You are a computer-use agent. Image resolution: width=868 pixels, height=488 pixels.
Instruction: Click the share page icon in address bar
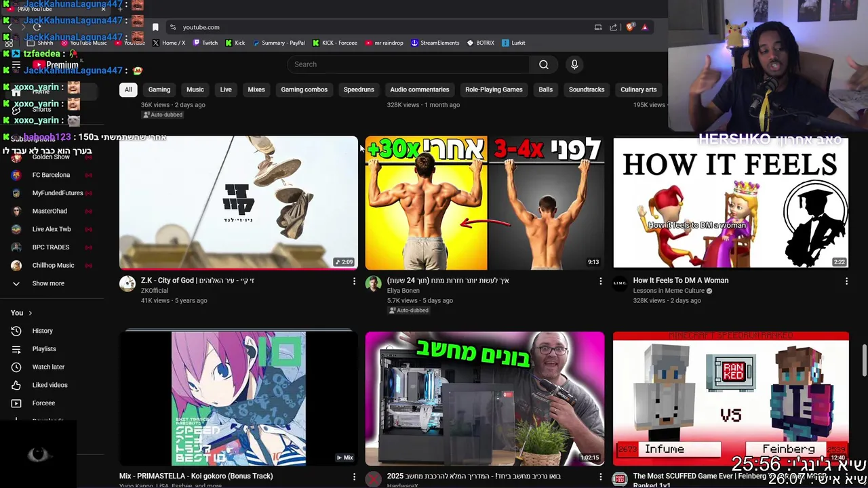point(614,27)
